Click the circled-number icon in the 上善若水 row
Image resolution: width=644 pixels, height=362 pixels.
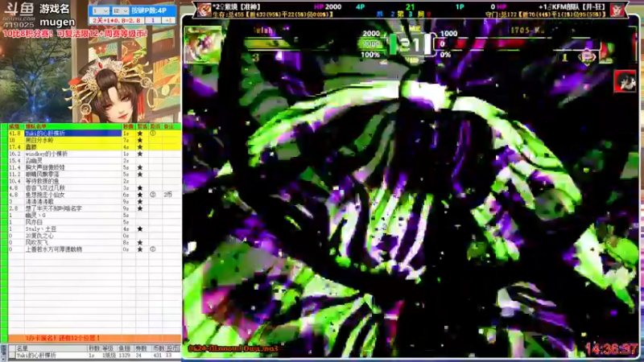153,249
